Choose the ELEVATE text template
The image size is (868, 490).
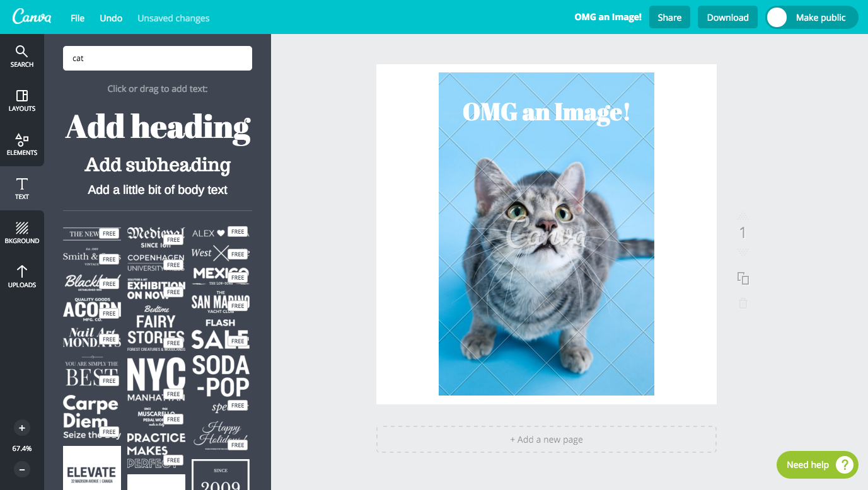click(x=92, y=468)
